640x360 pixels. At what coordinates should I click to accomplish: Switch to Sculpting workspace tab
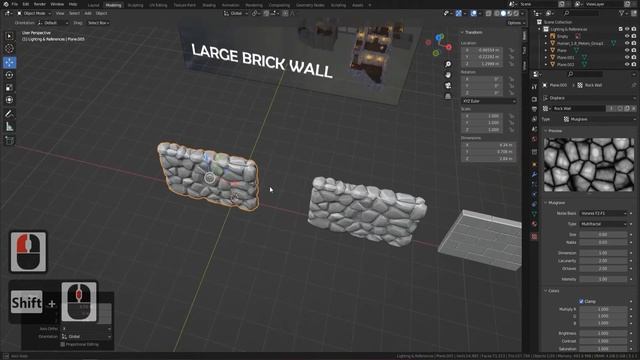135,5
